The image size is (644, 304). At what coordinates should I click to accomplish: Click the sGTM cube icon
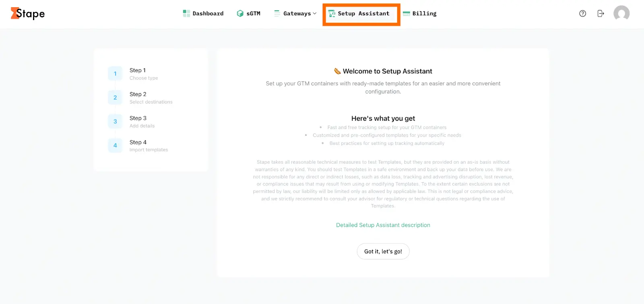[239, 13]
